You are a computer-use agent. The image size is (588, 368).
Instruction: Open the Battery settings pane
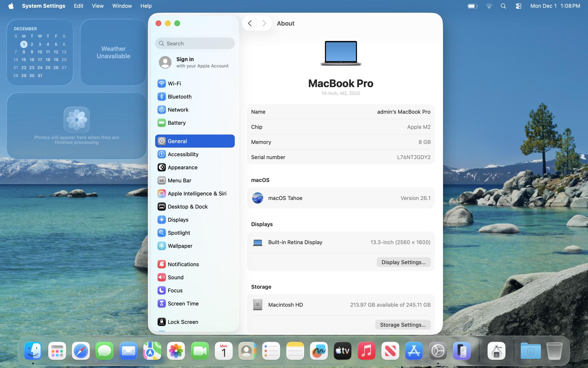tap(176, 123)
